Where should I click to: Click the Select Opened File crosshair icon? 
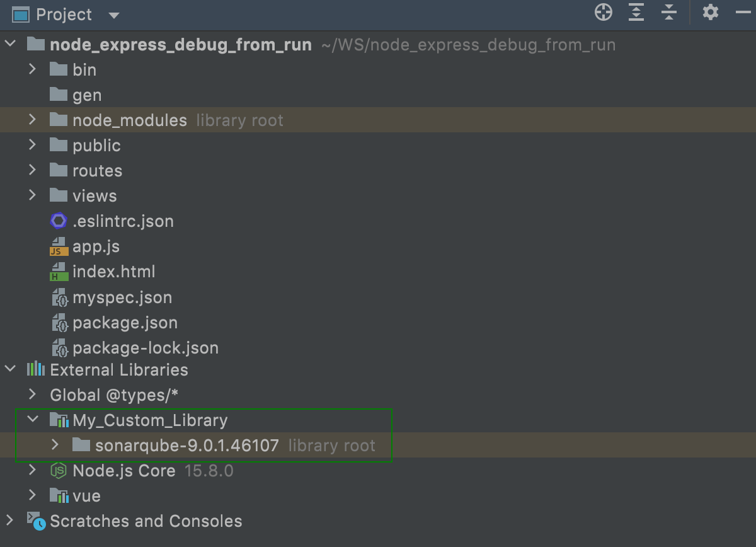click(x=603, y=12)
